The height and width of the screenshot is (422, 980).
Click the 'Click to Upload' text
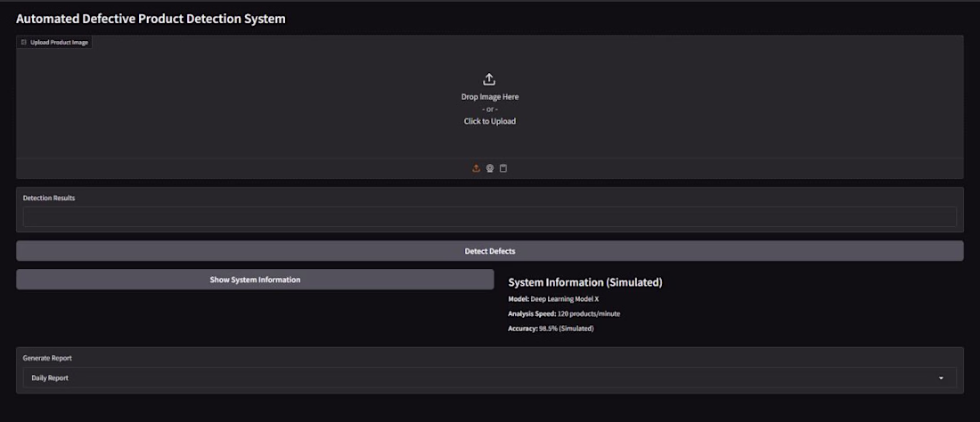[489, 121]
